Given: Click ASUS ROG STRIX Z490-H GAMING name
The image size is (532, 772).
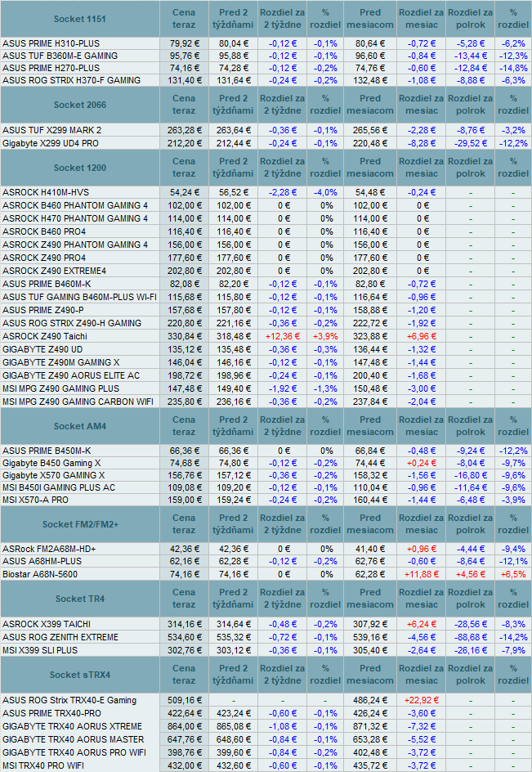Looking at the screenshot, I should [x=72, y=323].
